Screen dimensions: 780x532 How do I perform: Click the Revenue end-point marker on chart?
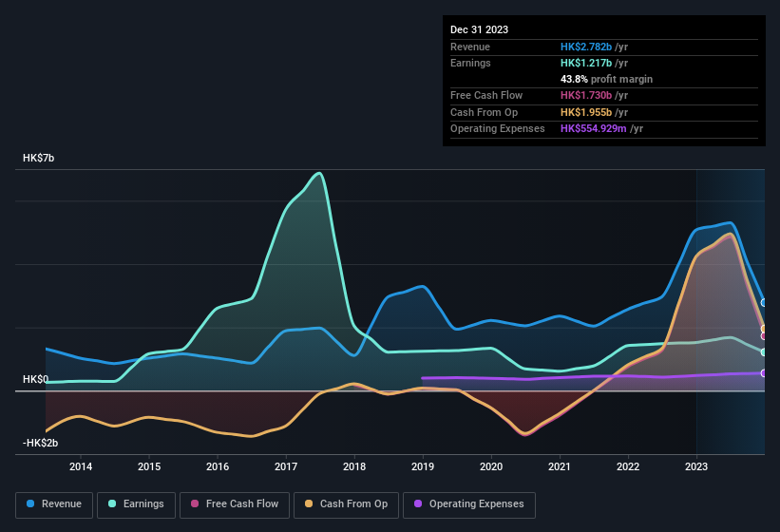click(x=764, y=302)
